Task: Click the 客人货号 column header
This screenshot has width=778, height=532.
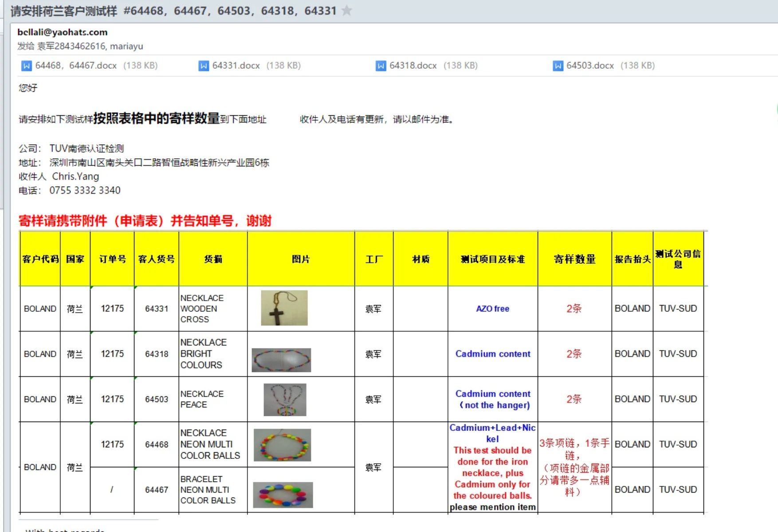Action: [157, 259]
